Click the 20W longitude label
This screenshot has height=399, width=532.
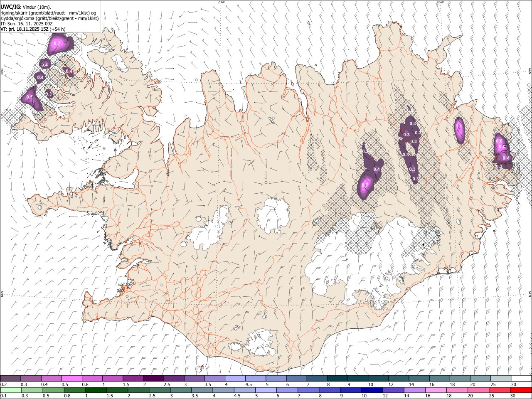click(221, 2)
